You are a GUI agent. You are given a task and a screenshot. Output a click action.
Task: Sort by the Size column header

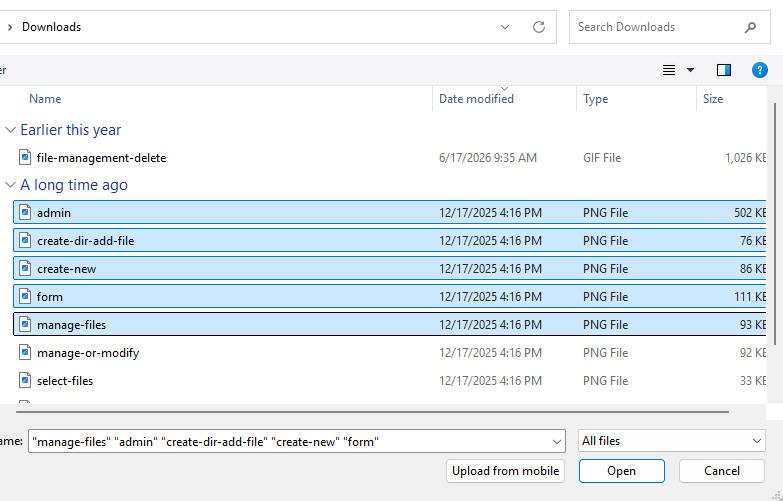713,99
